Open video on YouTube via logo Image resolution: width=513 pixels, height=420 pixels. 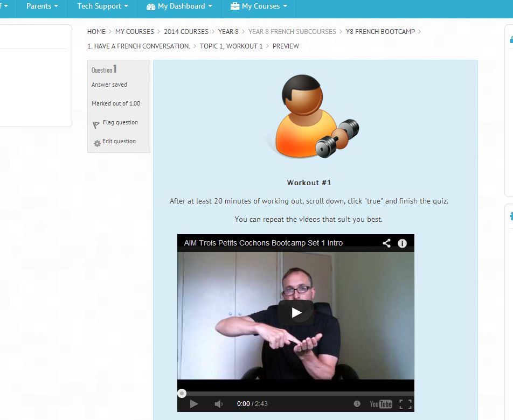(381, 404)
